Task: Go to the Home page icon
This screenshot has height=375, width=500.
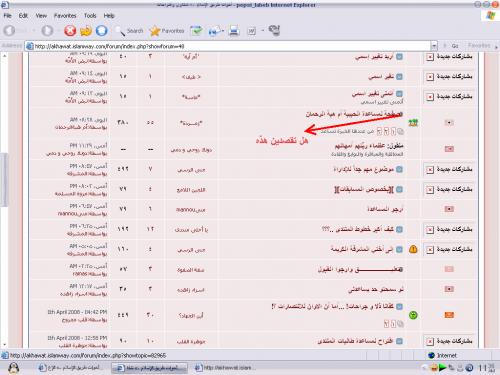Action: tap(102, 31)
